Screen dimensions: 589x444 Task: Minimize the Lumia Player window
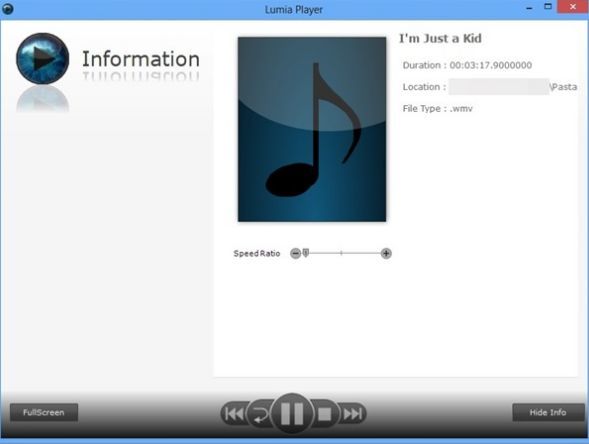(x=529, y=8)
